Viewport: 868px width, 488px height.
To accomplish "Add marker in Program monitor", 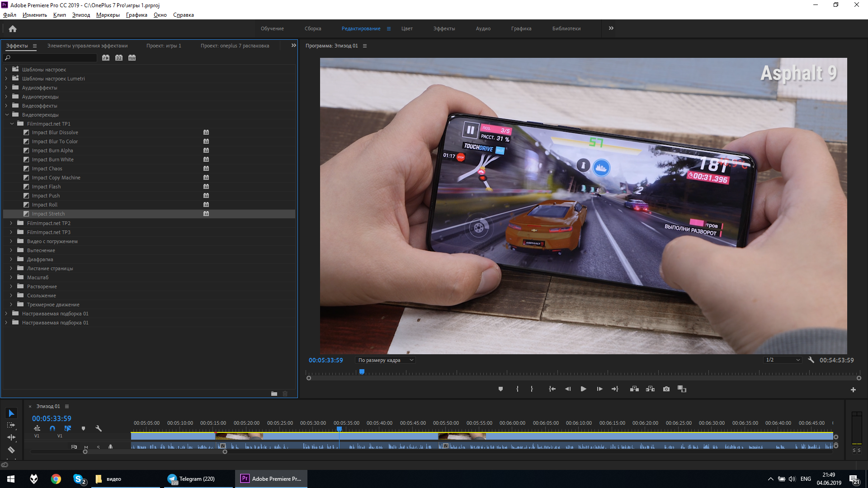I will click(x=500, y=389).
